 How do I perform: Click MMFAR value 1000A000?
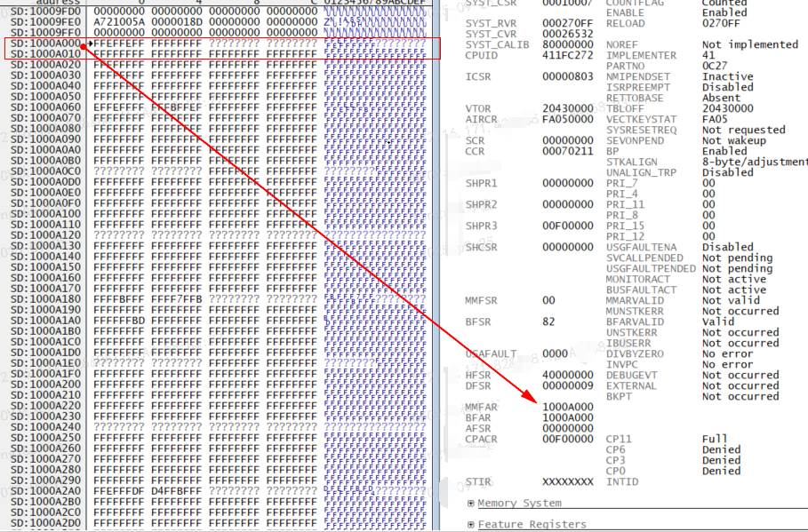(568, 407)
